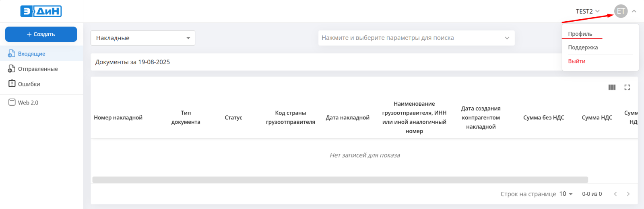
Task: Open the Отправленные folder
Action: pos(41,69)
